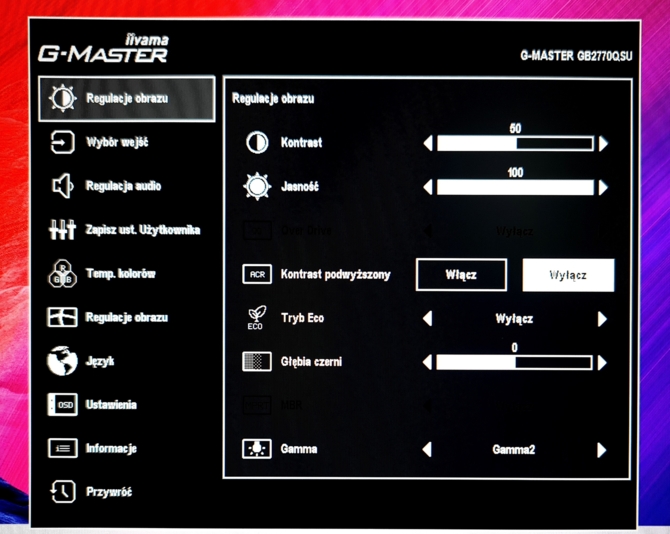
Task: Open the Wybór wejść input icon
Action: pyautogui.click(x=62, y=142)
